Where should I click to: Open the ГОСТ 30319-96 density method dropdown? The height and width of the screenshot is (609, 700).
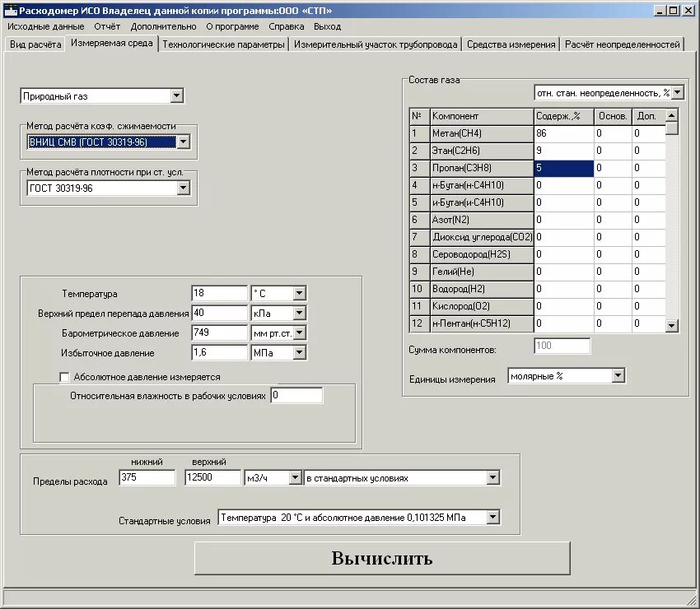(183, 188)
